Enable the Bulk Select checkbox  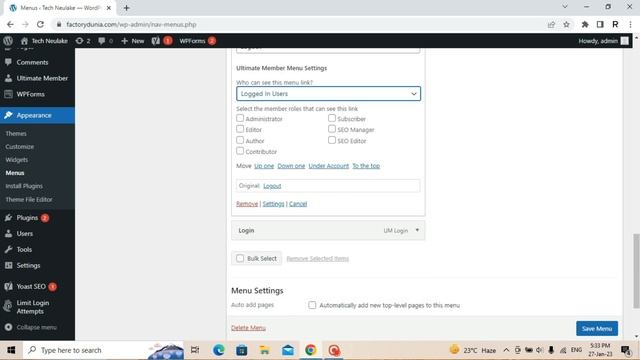[240, 258]
